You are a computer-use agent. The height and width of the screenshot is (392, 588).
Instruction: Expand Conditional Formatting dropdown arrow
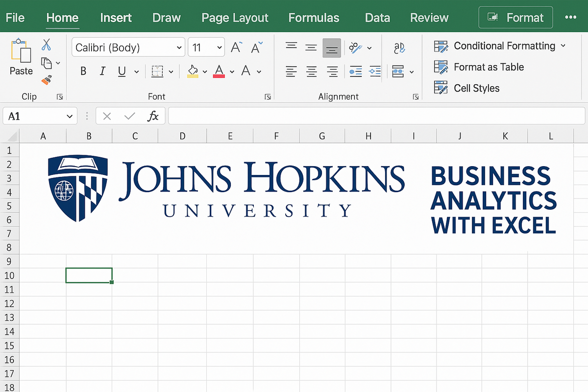tap(563, 46)
